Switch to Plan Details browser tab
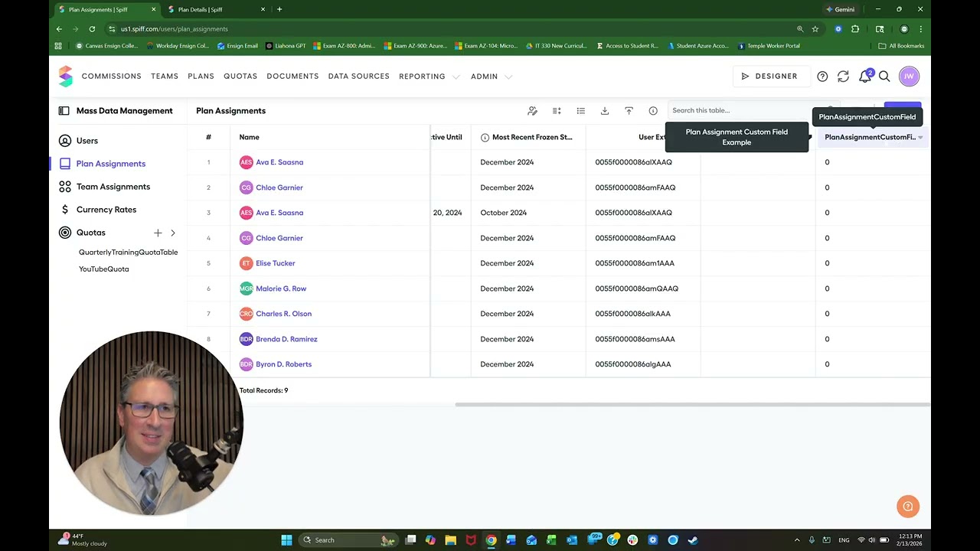Image resolution: width=980 pixels, height=551 pixels. [216, 9]
